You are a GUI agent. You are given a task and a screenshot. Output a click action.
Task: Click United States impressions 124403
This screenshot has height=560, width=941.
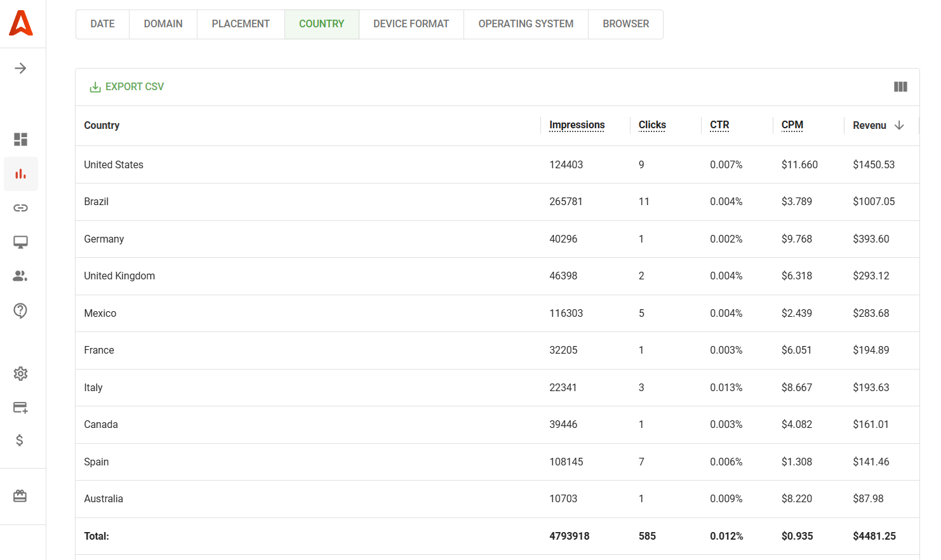tap(566, 164)
